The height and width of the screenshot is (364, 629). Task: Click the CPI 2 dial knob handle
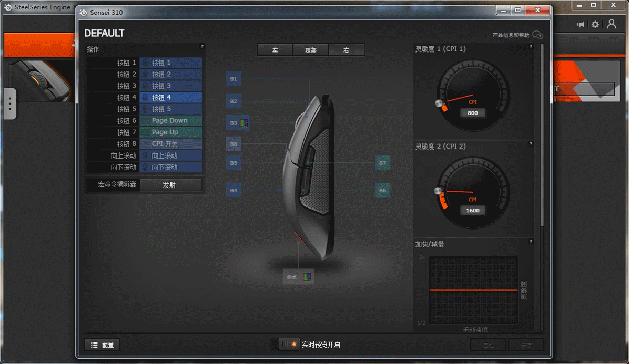pos(438,191)
